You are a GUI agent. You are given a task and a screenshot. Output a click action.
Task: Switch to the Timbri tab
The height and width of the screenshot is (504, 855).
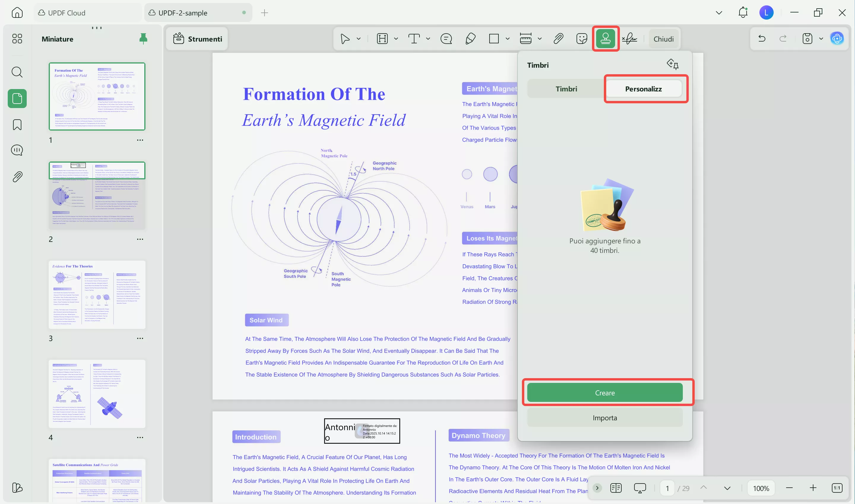pos(566,89)
